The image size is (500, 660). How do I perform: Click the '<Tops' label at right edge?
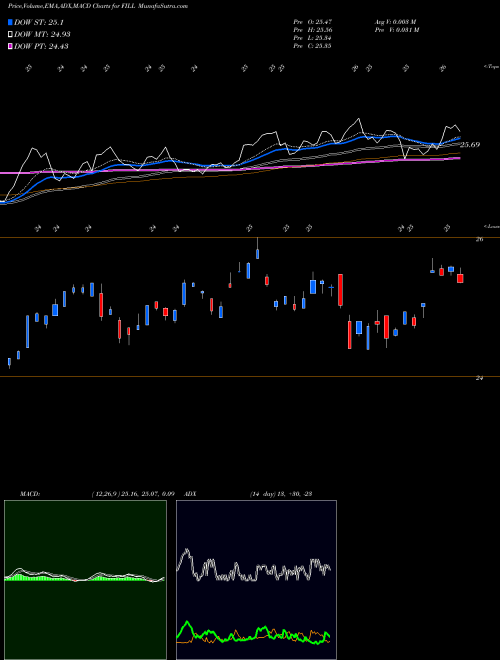pyautogui.click(x=491, y=67)
